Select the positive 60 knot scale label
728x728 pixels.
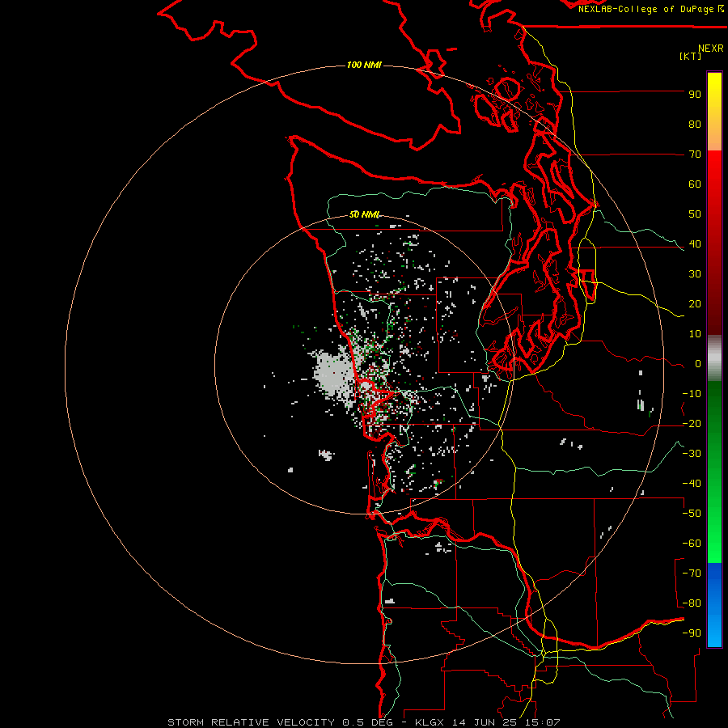pyautogui.click(x=695, y=184)
